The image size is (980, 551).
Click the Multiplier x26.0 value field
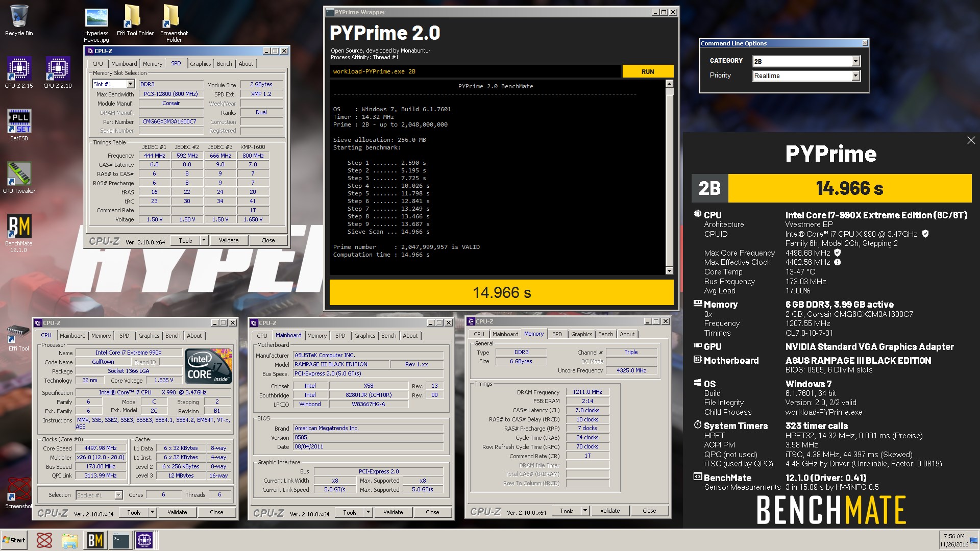coord(101,457)
